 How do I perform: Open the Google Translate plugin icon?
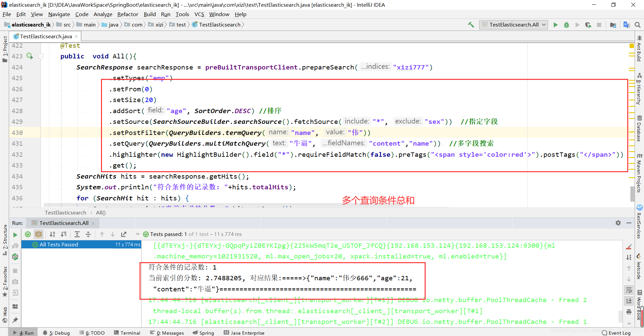pos(626,25)
